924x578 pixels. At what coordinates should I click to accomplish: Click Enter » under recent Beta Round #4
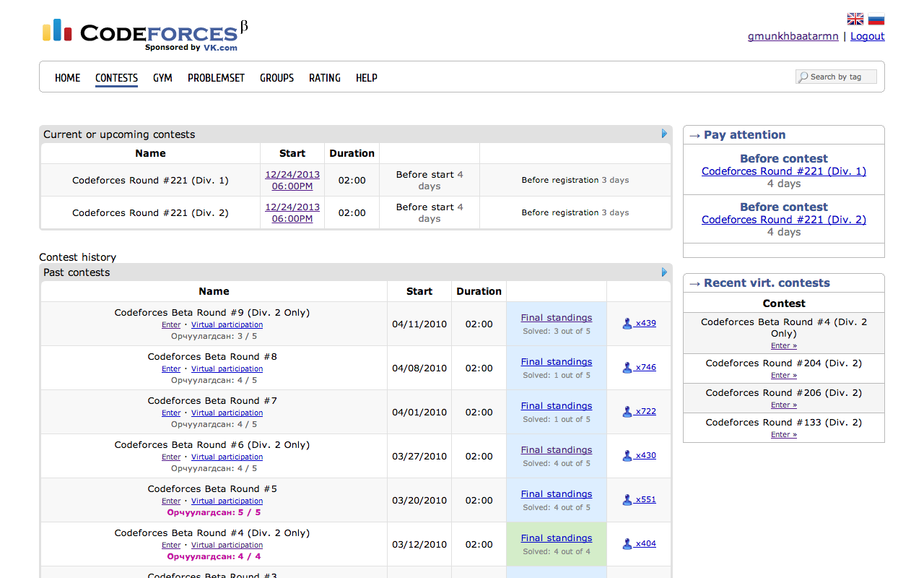pos(784,346)
